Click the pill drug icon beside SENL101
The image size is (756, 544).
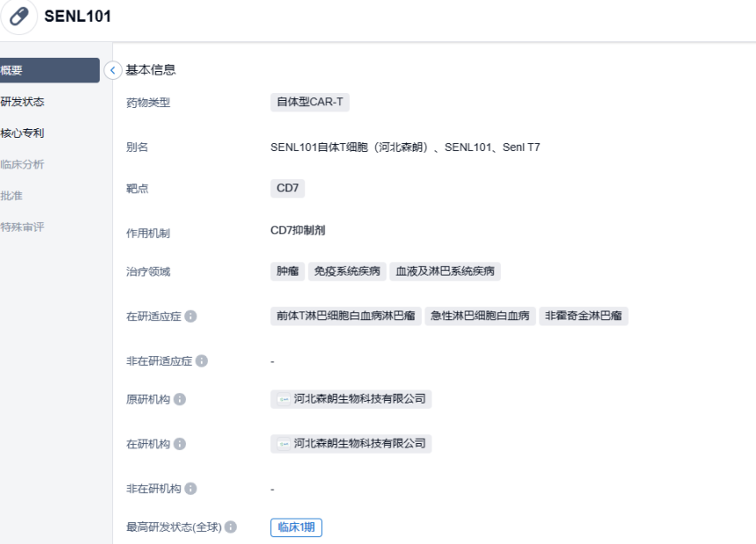point(18,17)
